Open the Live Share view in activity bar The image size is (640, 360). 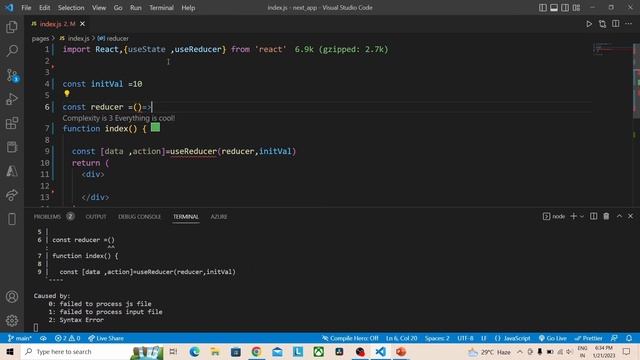(12, 195)
